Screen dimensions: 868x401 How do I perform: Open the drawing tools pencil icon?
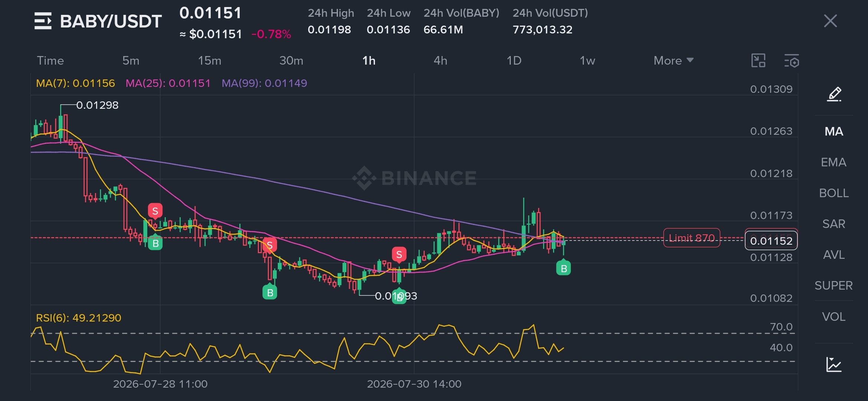point(834,94)
